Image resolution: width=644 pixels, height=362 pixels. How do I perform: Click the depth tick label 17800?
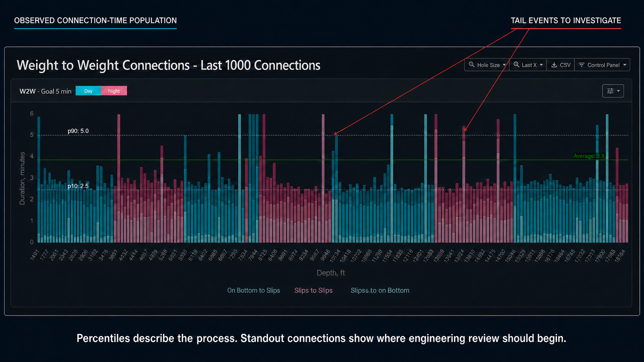[600, 256]
